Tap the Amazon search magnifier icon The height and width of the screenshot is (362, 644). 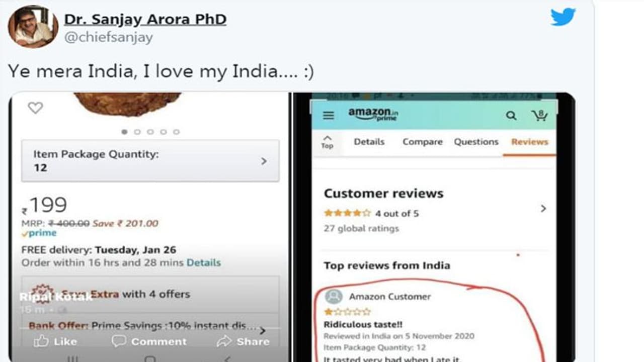511,116
